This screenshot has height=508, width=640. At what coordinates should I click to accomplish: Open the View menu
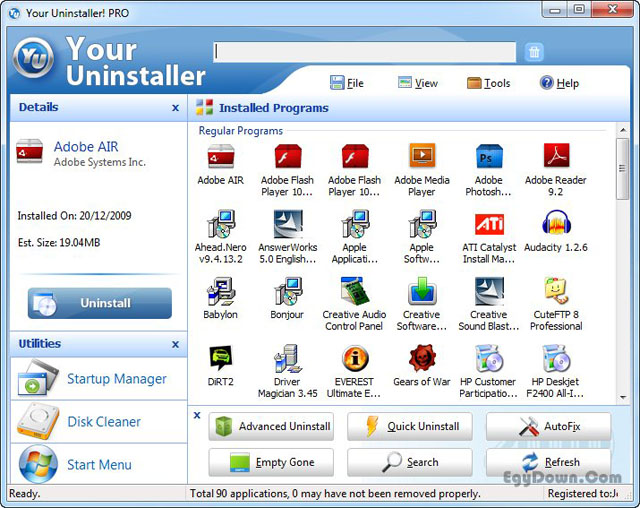[x=418, y=83]
